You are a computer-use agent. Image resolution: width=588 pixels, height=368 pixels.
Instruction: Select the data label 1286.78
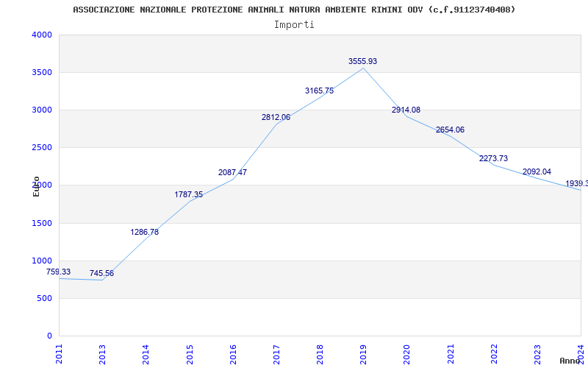pos(144,233)
